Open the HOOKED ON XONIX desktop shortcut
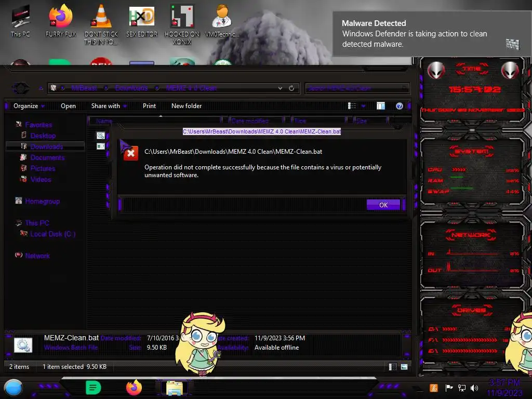The height and width of the screenshot is (399, 532). (182, 24)
